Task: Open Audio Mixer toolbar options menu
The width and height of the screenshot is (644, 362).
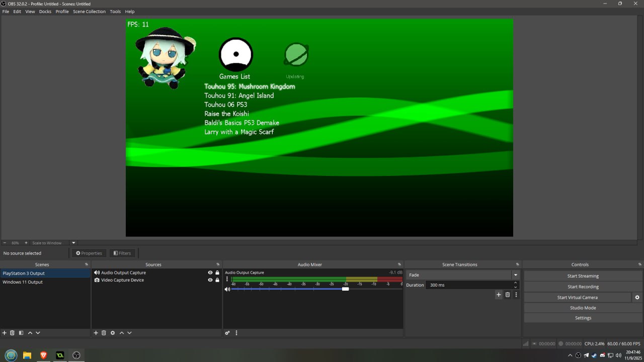Action: 236,333
